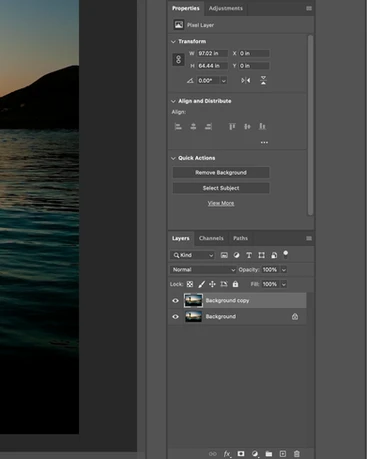Switch to the Channels tab
The image size is (367, 459).
point(211,238)
